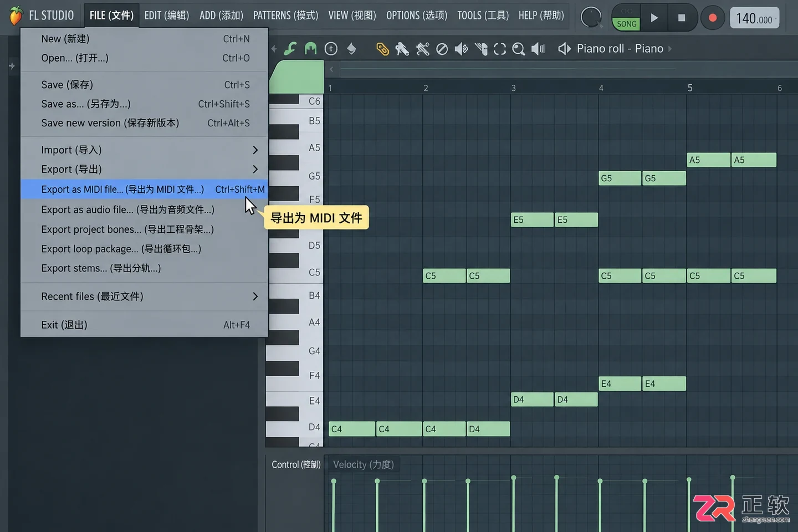Select the mute tool slashed circle
Image resolution: width=798 pixels, height=532 pixels.
click(x=442, y=49)
